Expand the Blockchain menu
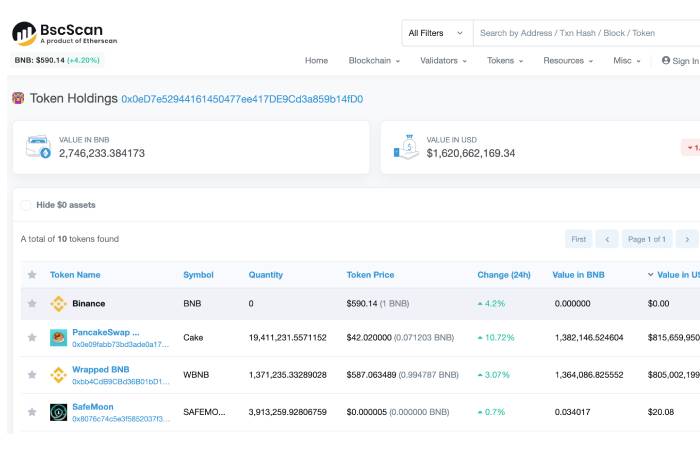The width and height of the screenshot is (700, 450). (x=374, y=61)
